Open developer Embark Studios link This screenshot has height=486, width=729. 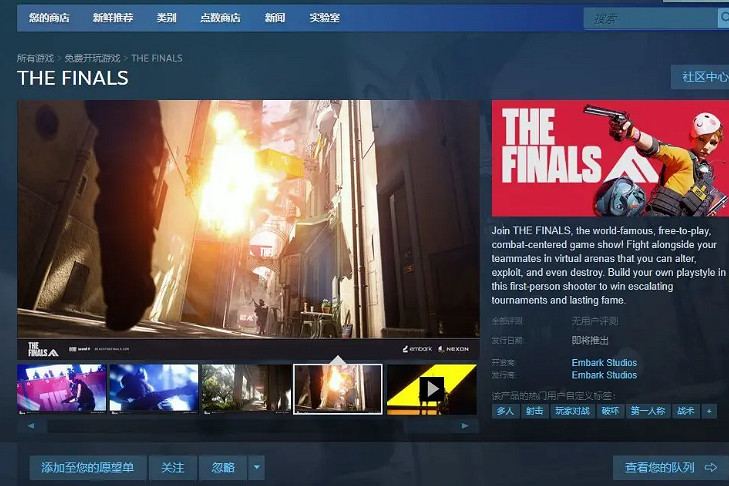pos(604,362)
